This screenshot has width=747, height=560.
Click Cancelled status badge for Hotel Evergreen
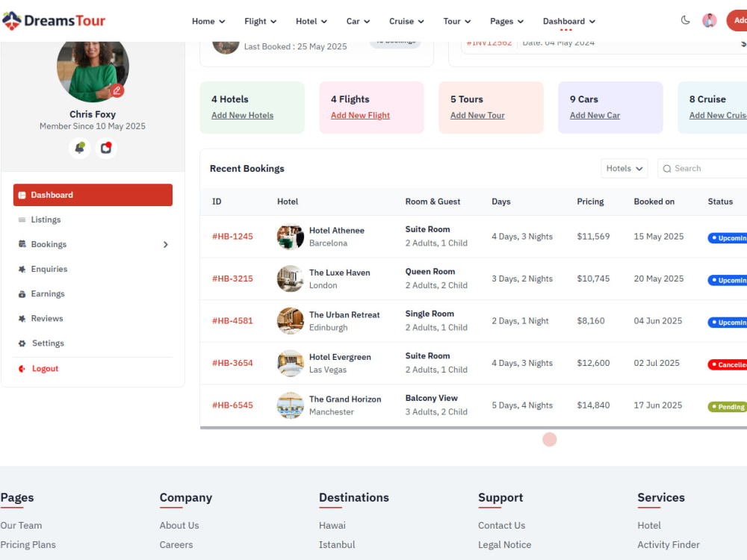[x=728, y=365]
